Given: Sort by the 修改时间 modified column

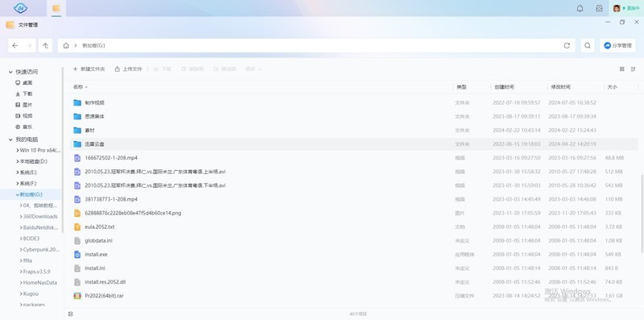Looking at the screenshot, I should click(x=560, y=87).
